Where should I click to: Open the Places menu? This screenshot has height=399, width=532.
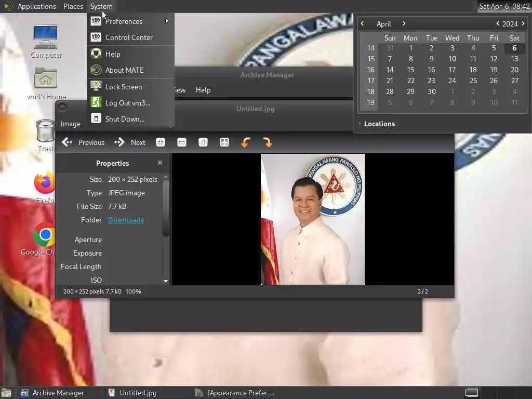73,6
